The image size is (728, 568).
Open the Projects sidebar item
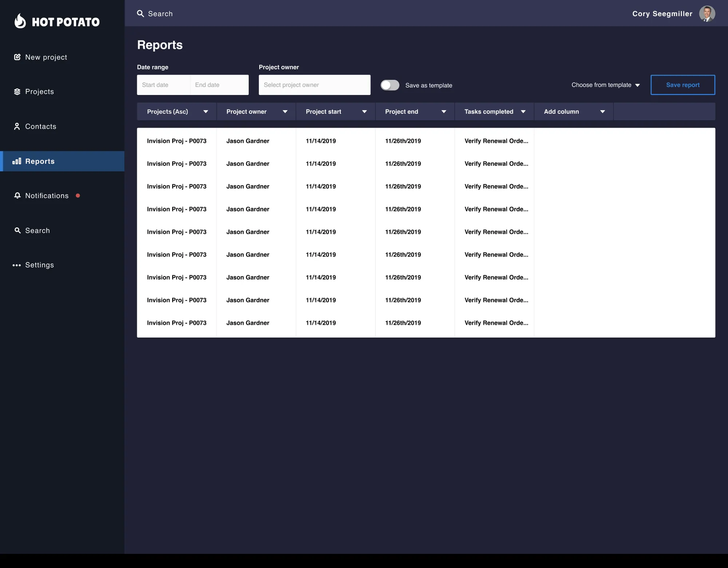[40, 92]
